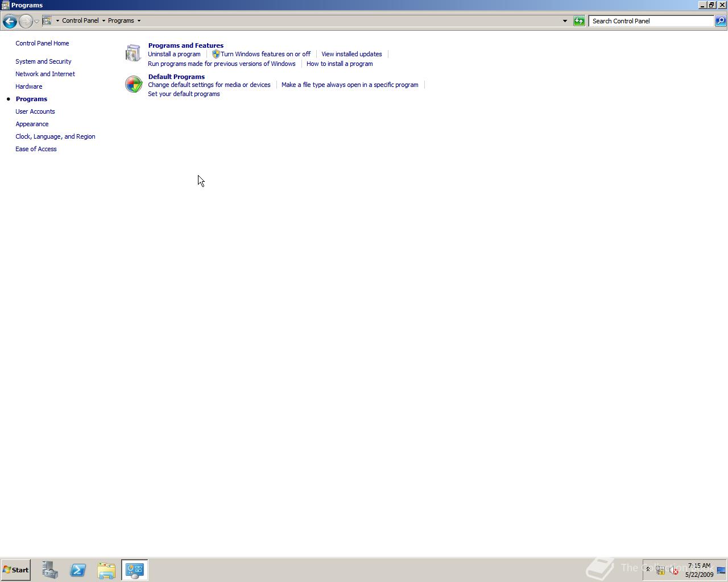Click Control Panel in the breadcrumb
The height and width of the screenshot is (582, 728).
pyautogui.click(x=80, y=20)
